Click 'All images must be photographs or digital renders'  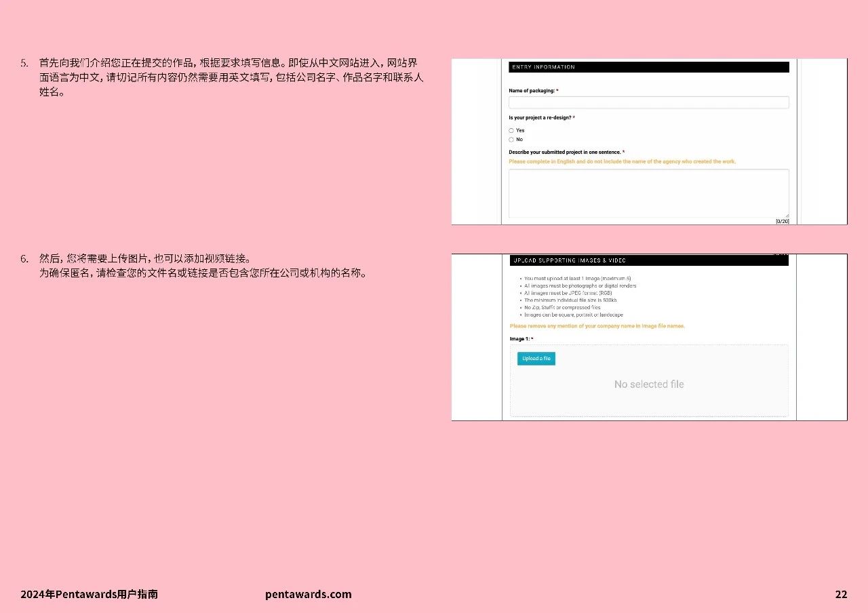(580, 286)
